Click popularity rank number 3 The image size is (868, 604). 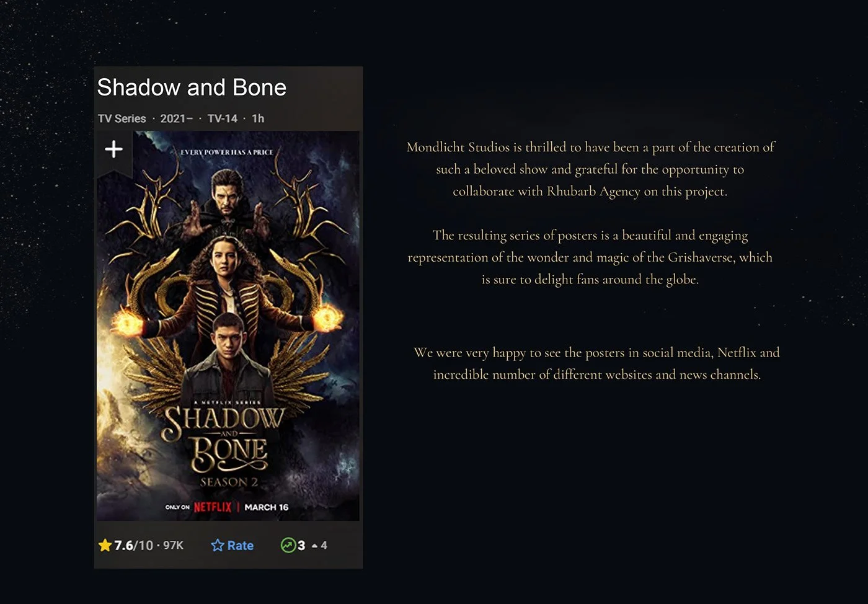pos(301,545)
